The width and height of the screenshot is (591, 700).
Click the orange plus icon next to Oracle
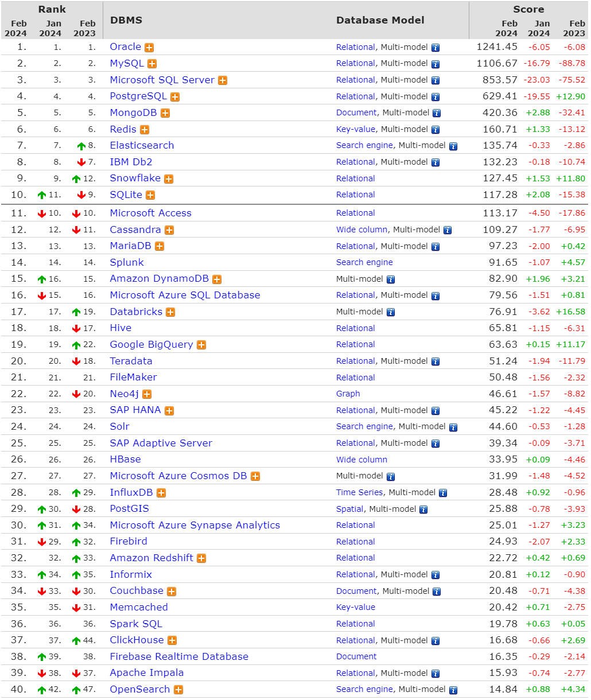pos(149,48)
